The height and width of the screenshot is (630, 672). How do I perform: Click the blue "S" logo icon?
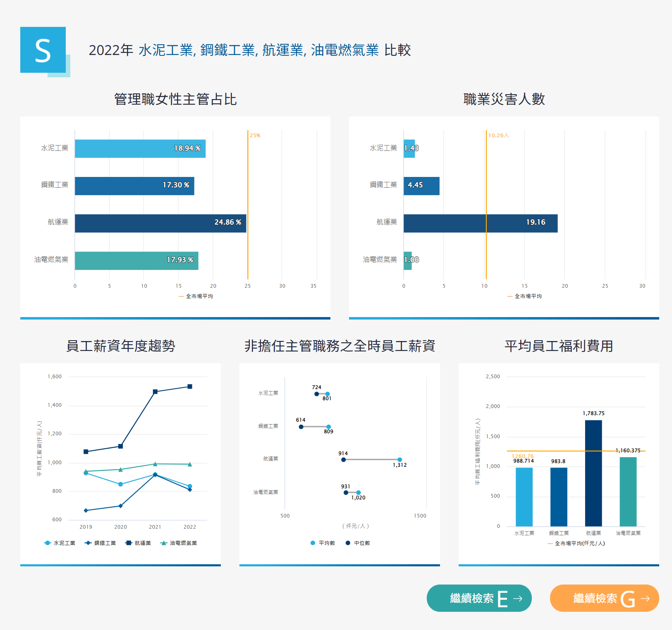(x=43, y=50)
